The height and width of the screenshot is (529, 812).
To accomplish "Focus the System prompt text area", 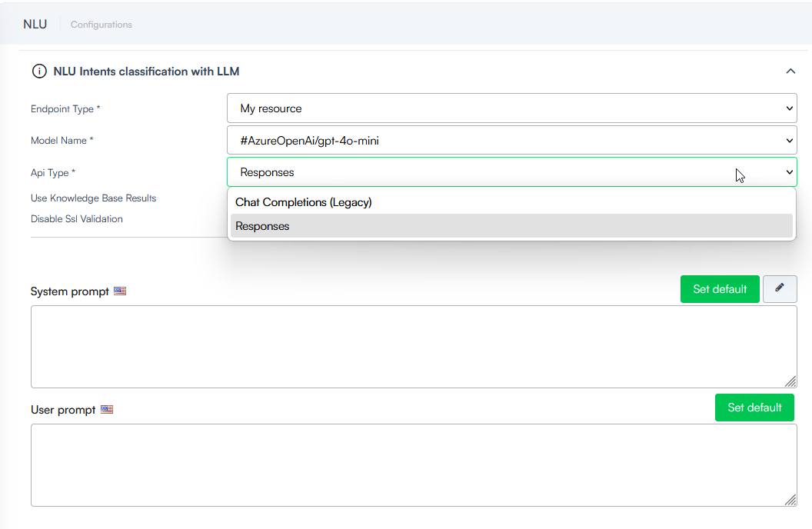I will coord(414,346).
